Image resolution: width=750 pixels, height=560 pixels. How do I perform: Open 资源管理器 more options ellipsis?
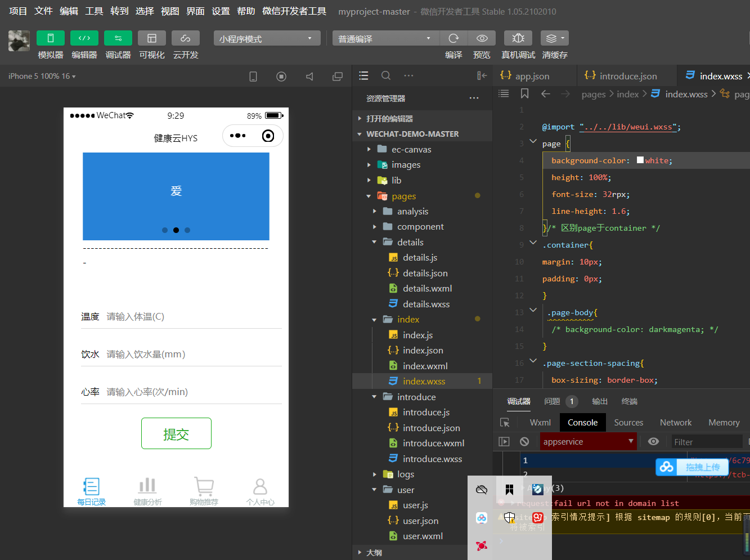474,98
